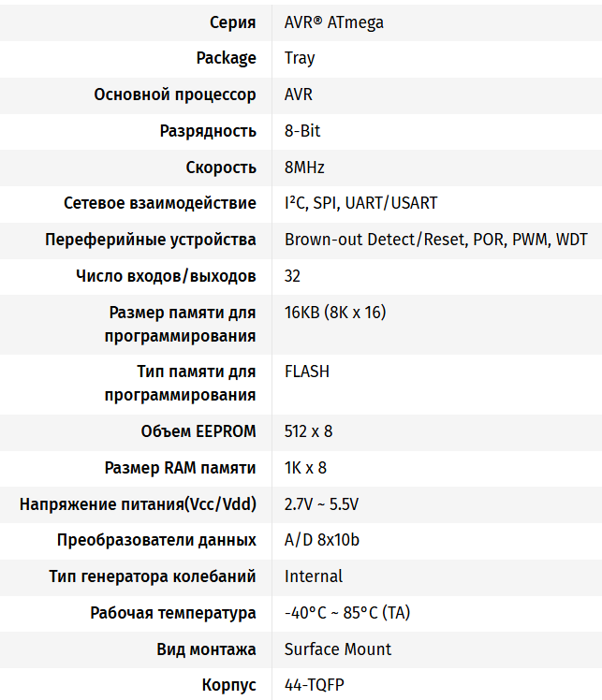Viewport: 602px width, 700px height.
Task: Click the "16KB (8K x 16)" value
Action: click(x=334, y=313)
